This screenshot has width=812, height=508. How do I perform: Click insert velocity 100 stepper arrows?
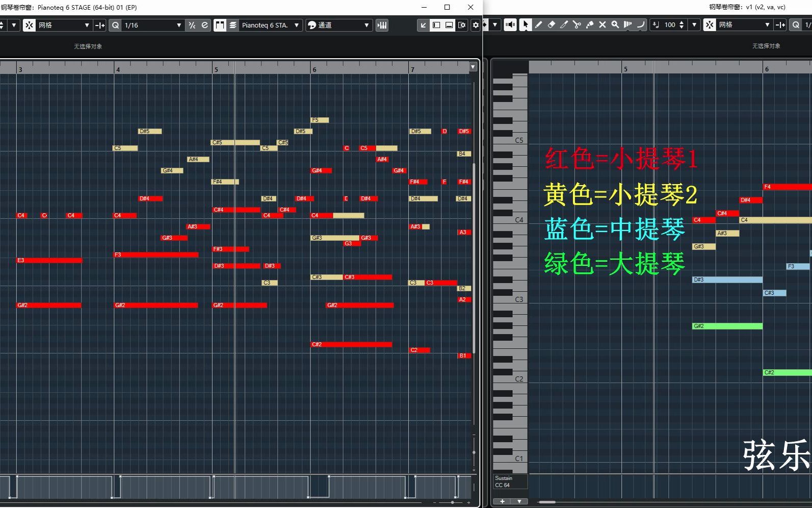point(682,24)
